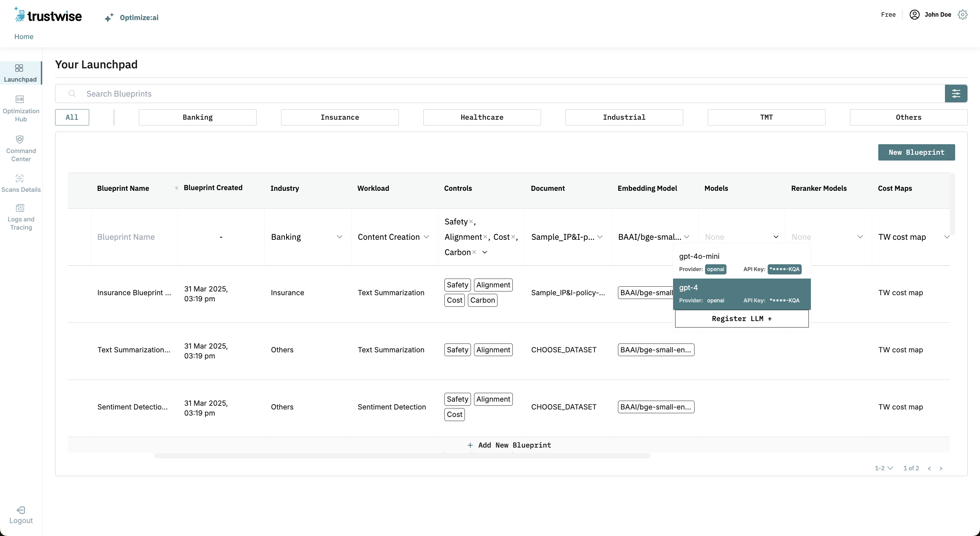
Task: Expand the Reranker Models None dropdown
Action: (860, 237)
